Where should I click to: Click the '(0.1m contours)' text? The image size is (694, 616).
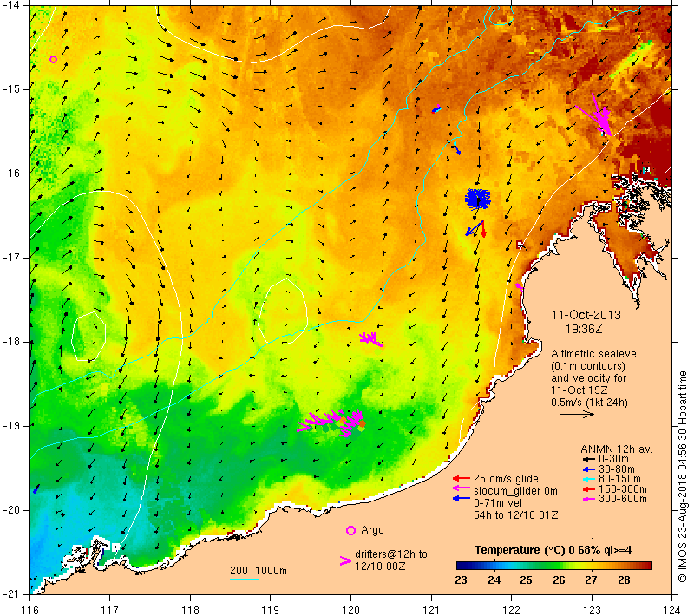pyautogui.click(x=588, y=366)
